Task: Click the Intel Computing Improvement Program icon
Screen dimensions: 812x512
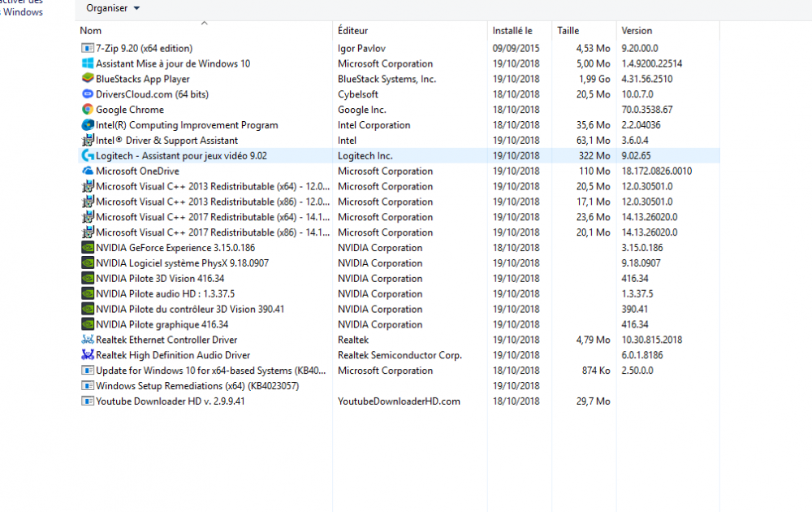Action: coord(88,125)
